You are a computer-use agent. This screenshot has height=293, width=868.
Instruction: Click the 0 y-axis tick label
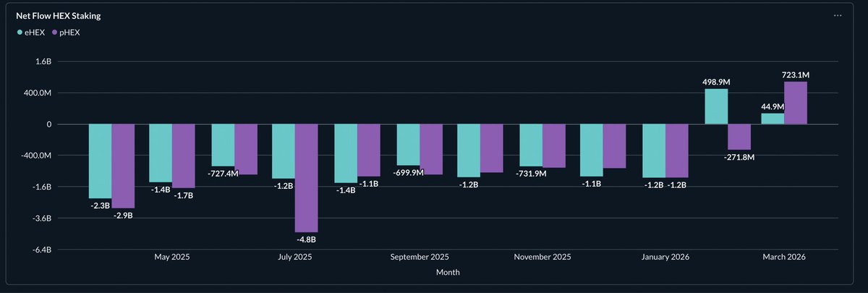[49, 124]
